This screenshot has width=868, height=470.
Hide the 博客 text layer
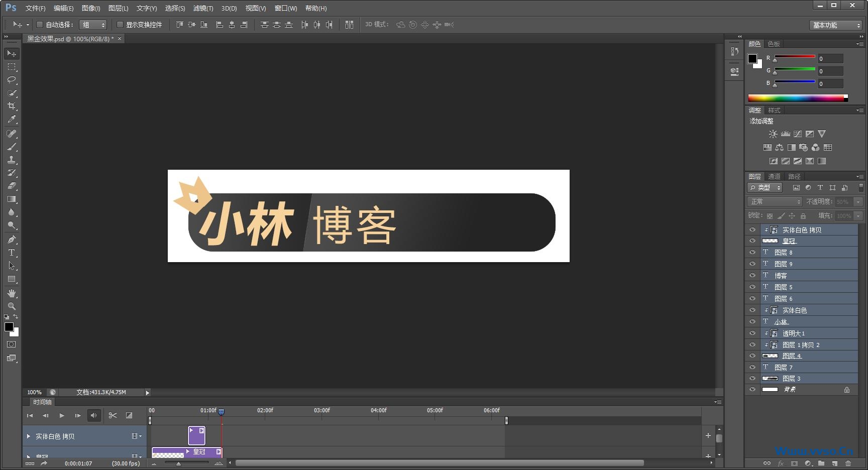[x=752, y=275]
